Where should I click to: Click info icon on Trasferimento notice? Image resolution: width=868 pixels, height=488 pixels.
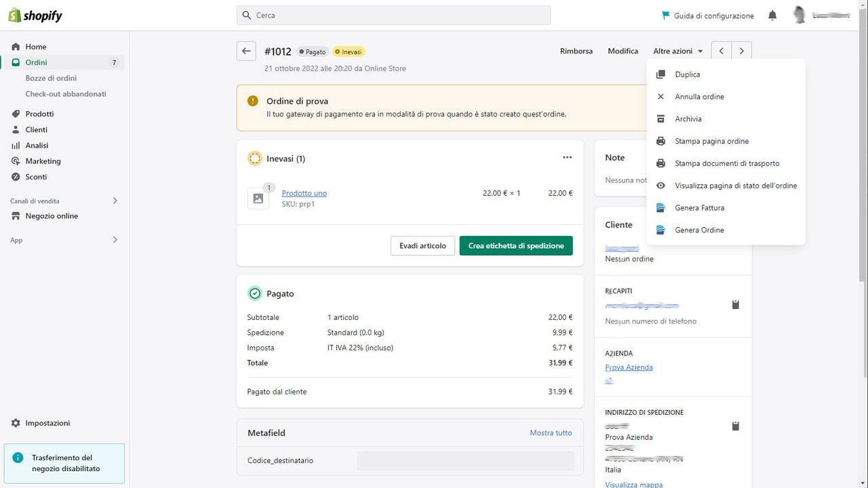(18, 458)
